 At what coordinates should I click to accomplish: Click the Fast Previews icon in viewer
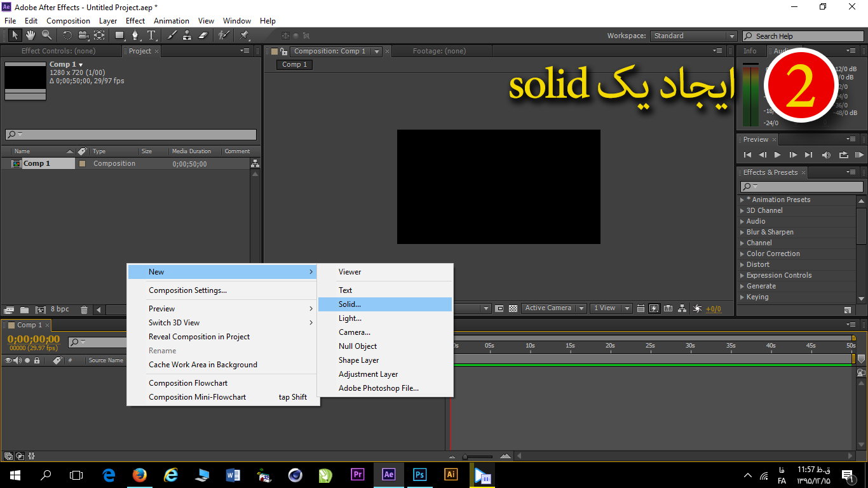tap(654, 308)
